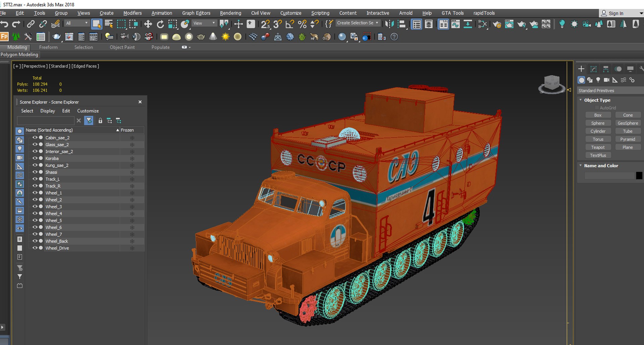Select the Cameras category icon

[606, 80]
